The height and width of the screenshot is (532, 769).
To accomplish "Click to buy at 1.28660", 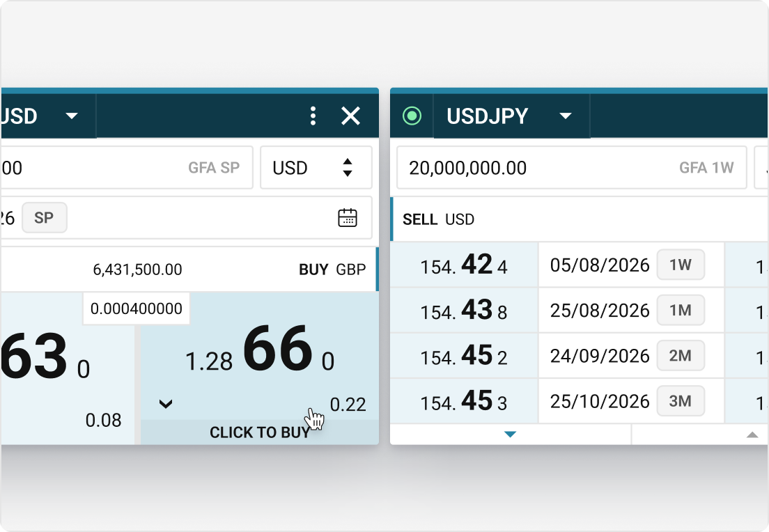I will (259, 368).
